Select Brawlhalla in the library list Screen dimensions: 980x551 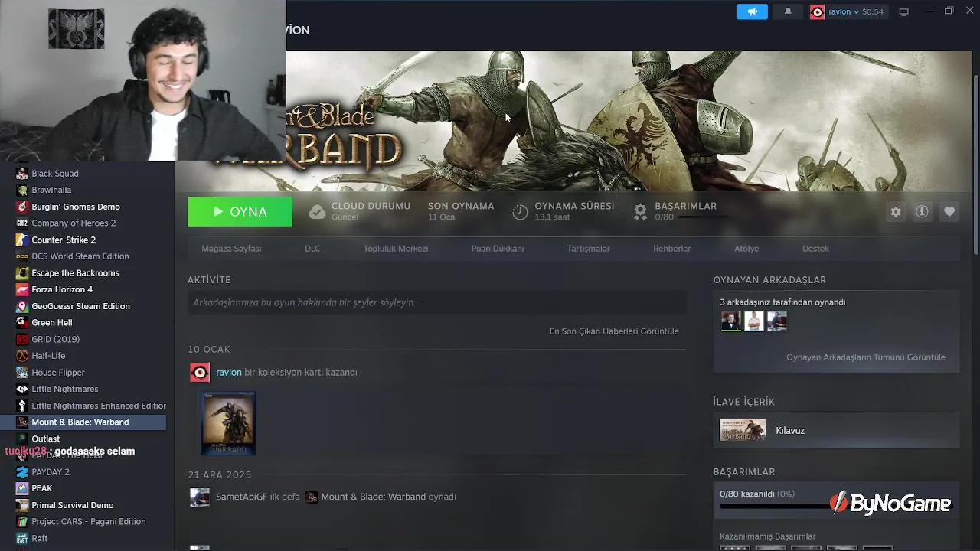click(x=83, y=190)
